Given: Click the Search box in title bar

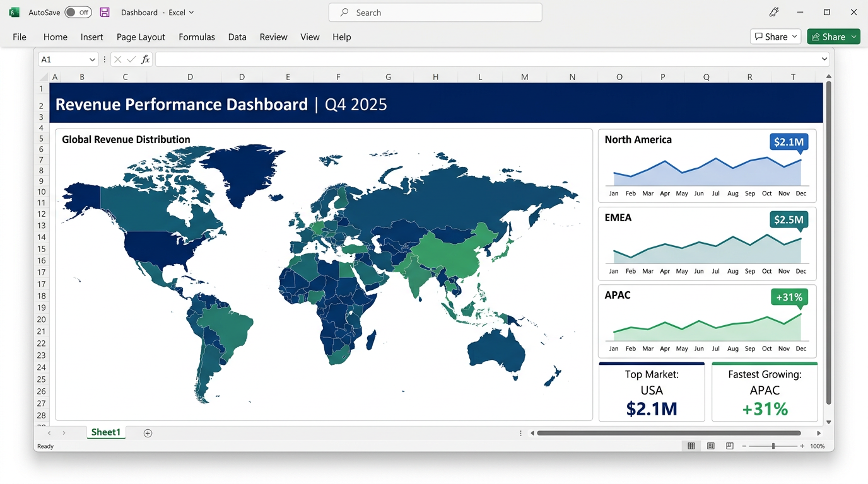Looking at the screenshot, I should 435,13.
